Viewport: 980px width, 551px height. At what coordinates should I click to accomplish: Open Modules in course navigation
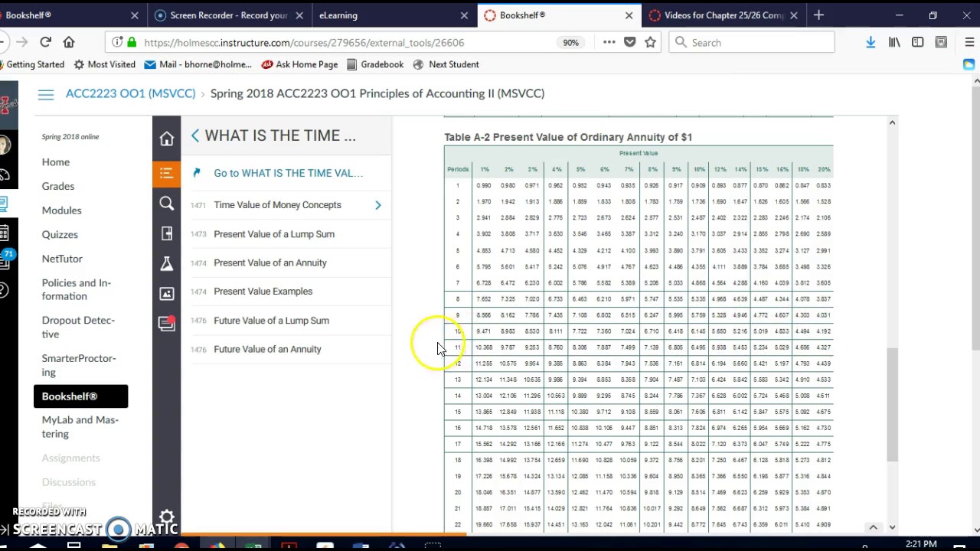click(x=61, y=210)
